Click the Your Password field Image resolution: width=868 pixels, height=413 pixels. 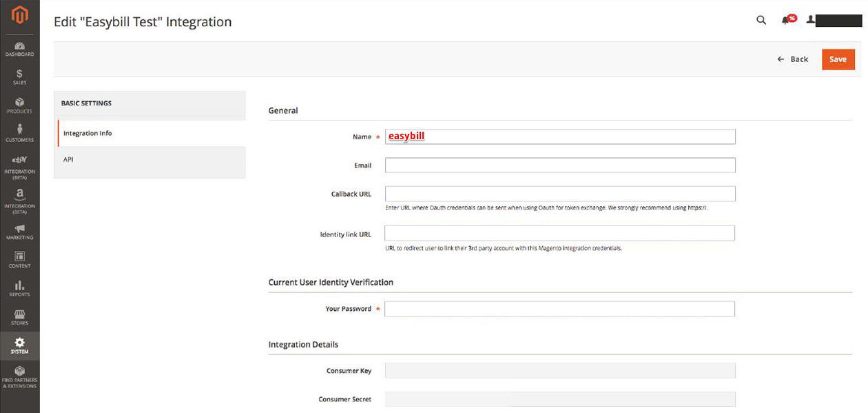(560, 309)
